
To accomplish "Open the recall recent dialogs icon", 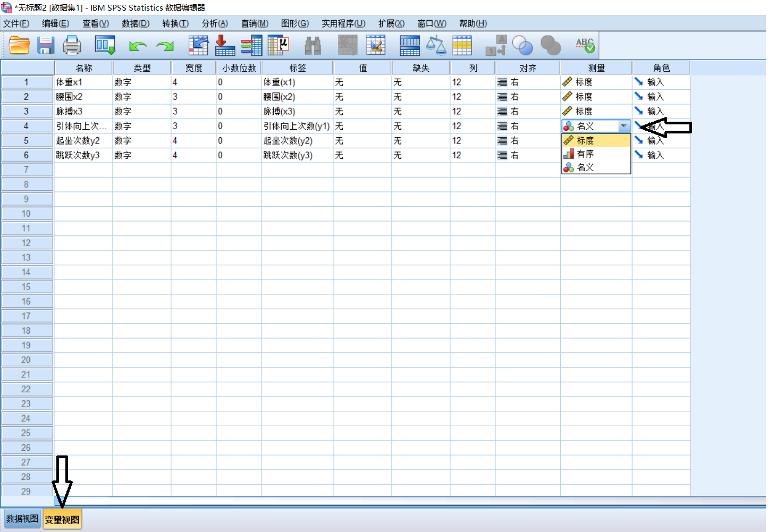I will 105,46.
